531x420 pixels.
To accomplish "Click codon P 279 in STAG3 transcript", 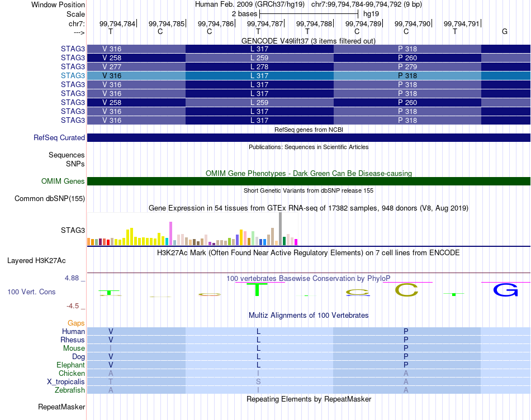I will click(x=407, y=66).
